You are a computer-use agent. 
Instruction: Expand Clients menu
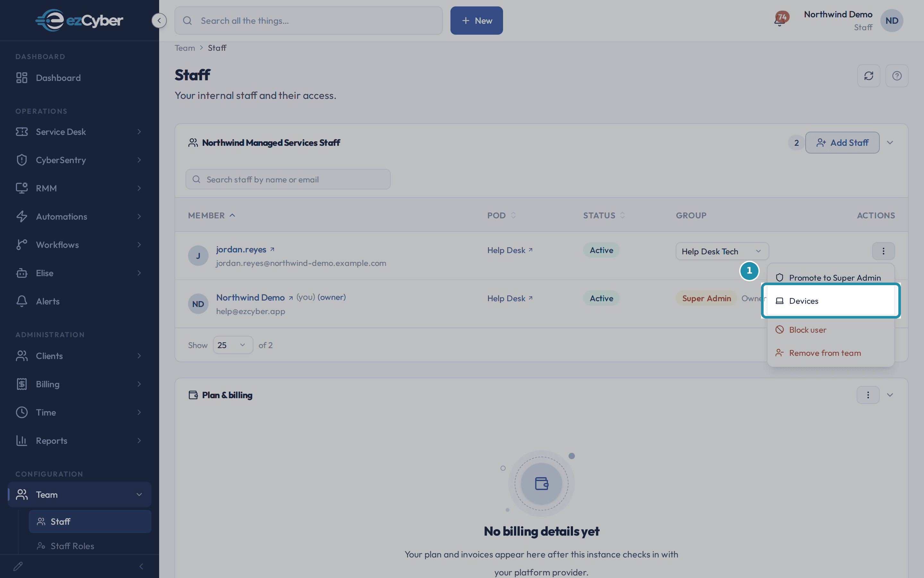80,356
